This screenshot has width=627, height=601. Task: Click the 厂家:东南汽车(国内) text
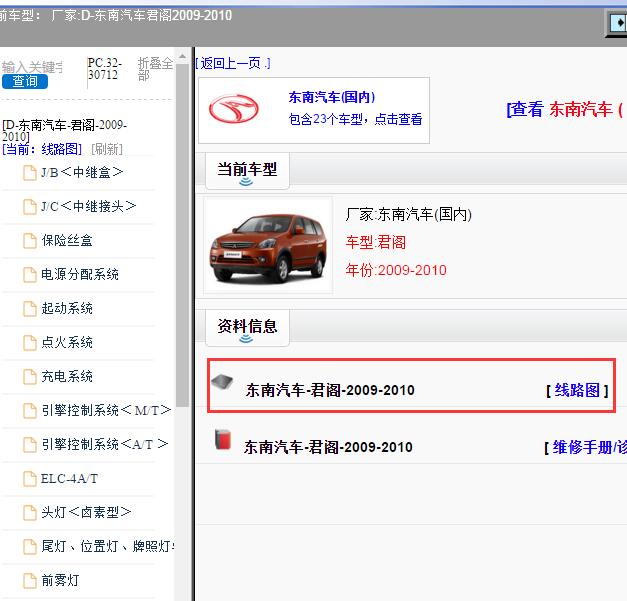point(409,215)
